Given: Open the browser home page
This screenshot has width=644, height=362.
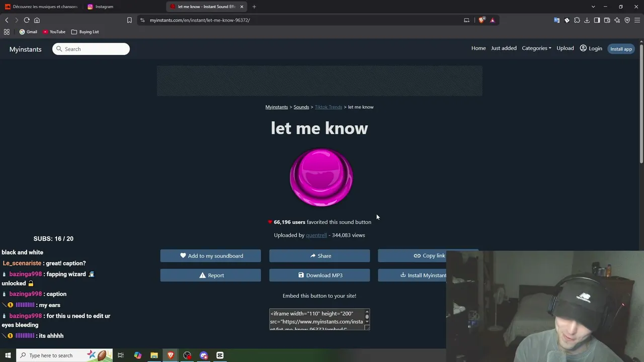Looking at the screenshot, I should coord(37,20).
